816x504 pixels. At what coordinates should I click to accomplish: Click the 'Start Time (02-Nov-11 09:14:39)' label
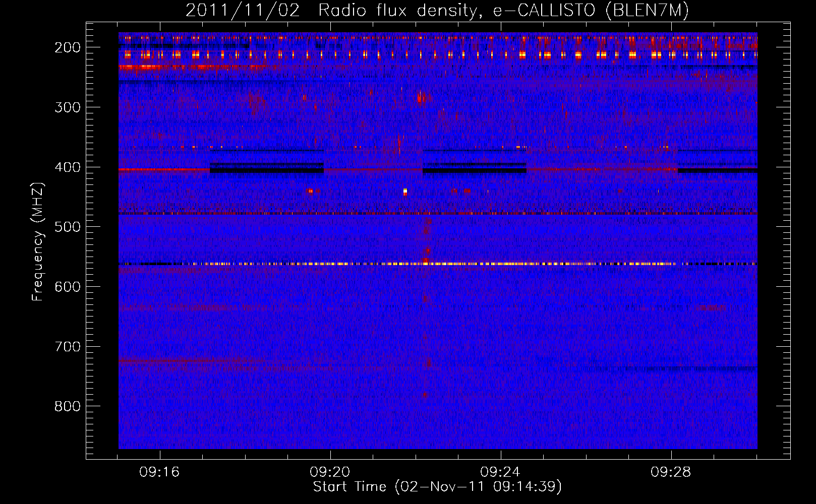437,487
